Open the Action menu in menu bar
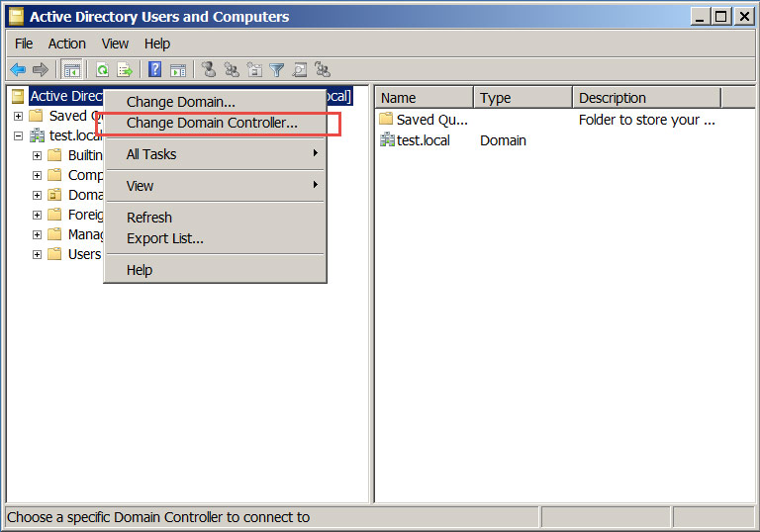760x532 pixels. (67, 44)
